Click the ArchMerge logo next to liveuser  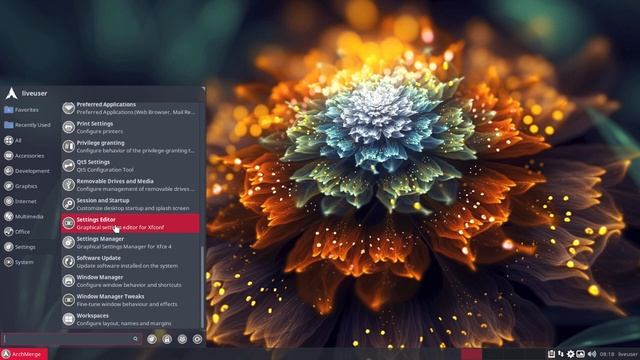point(11,93)
